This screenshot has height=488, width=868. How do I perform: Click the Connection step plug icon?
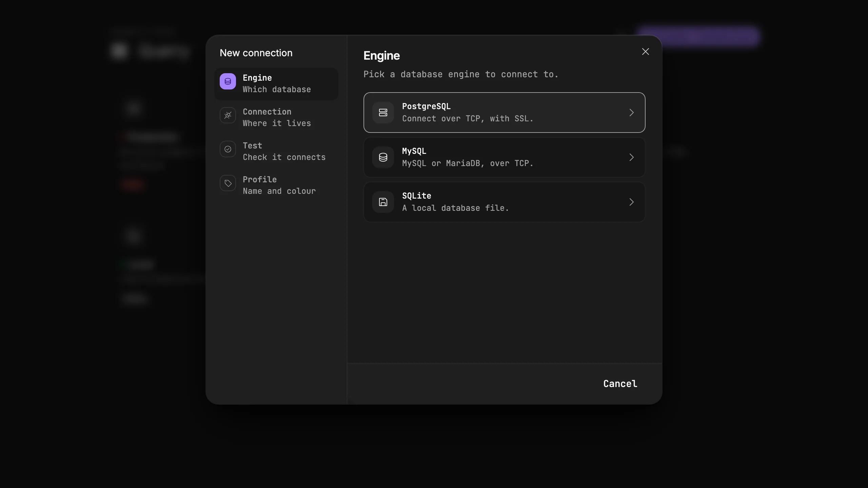(228, 115)
